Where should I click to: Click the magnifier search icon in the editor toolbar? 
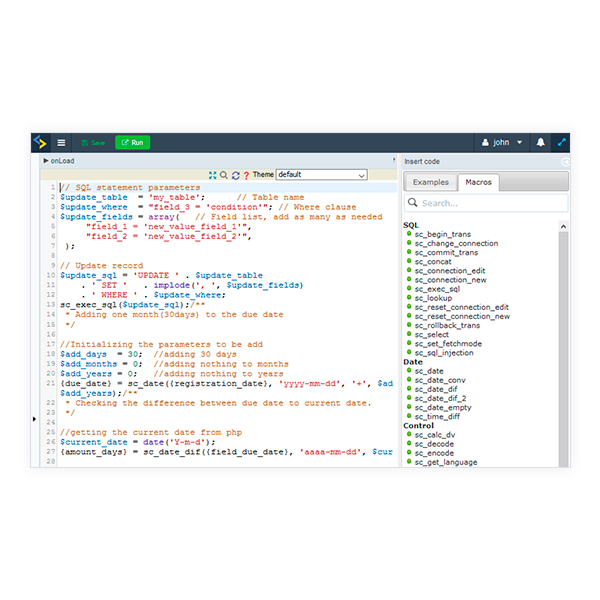click(x=223, y=175)
